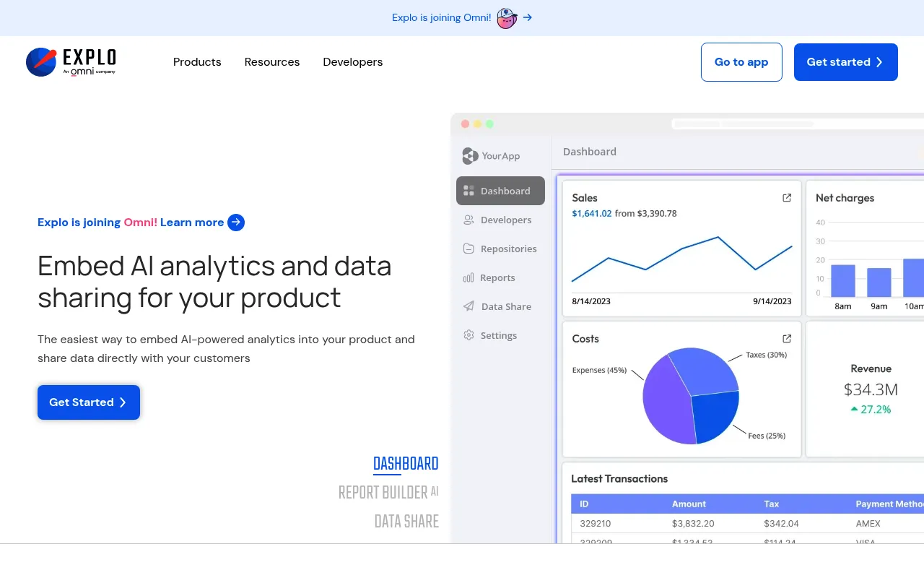The height and width of the screenshot is (578, 924).
Task: Click the Get started button in header
Action: point(846,62)
